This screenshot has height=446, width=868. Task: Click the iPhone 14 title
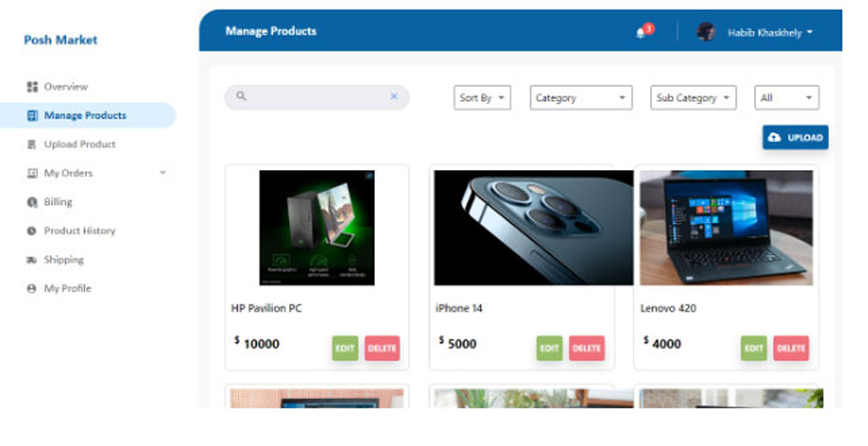pos(459,308)
